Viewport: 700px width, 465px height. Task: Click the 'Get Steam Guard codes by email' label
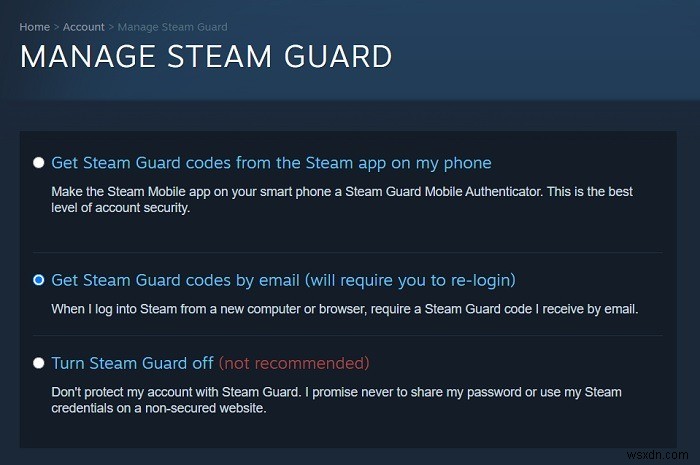175,281
